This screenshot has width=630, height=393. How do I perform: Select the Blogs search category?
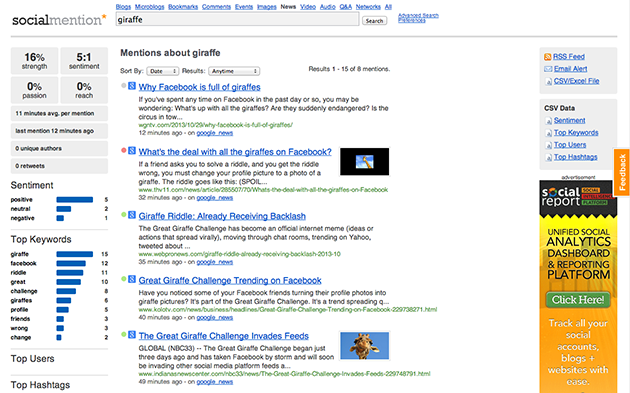(x=123, y=7)
